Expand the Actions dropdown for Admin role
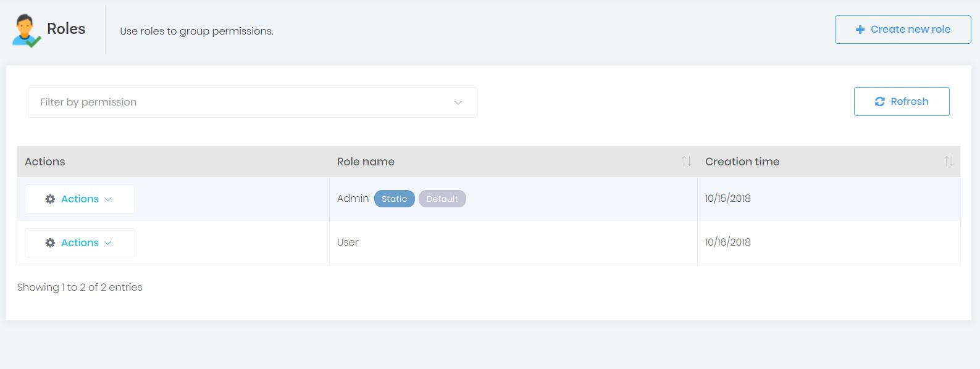The width and height of the screenshot is (980, 369). tap(80, 199)
